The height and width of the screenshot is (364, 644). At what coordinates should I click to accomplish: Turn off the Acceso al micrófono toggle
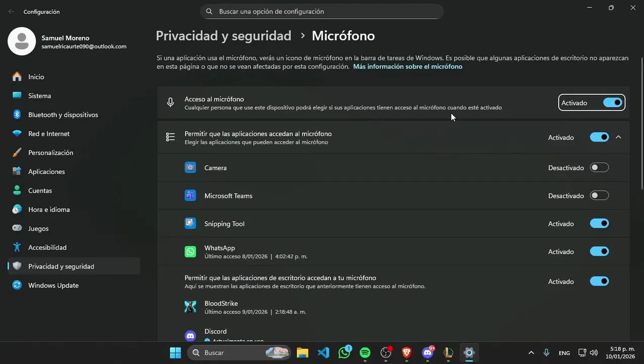612,103
